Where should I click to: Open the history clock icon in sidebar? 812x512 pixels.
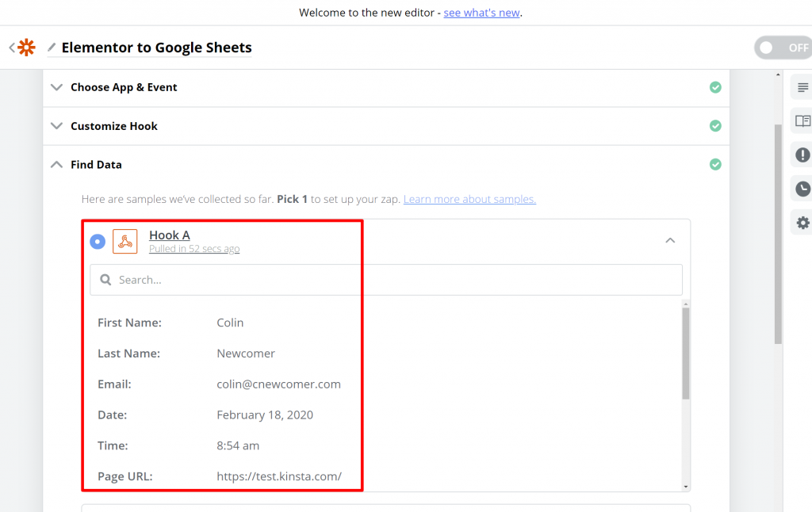click(x=802, y=189)
